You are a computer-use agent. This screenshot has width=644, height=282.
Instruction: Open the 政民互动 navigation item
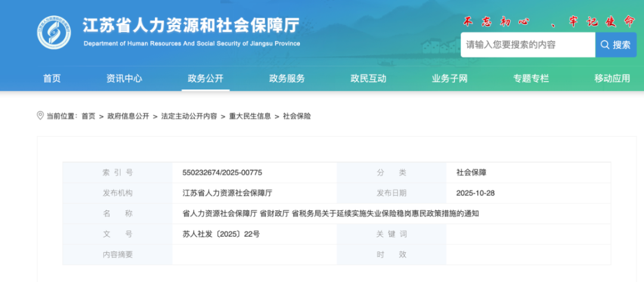(368, 79)
